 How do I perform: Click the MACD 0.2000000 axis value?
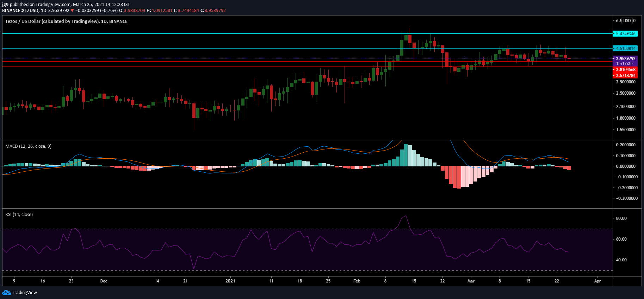626,145
